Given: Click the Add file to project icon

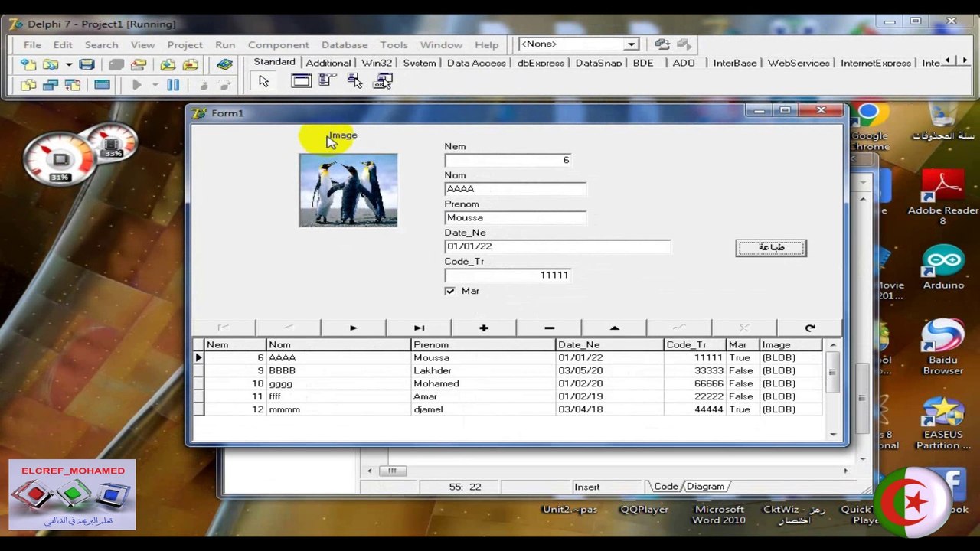Looking at the screenshot, I should click(167, 65).
